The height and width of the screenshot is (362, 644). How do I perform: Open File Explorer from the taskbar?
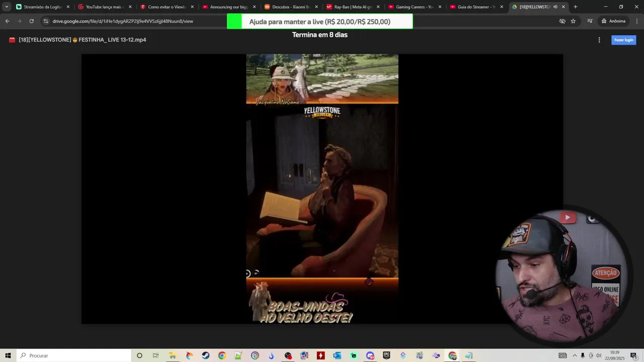pyautogui.click(x=172, y=355)
